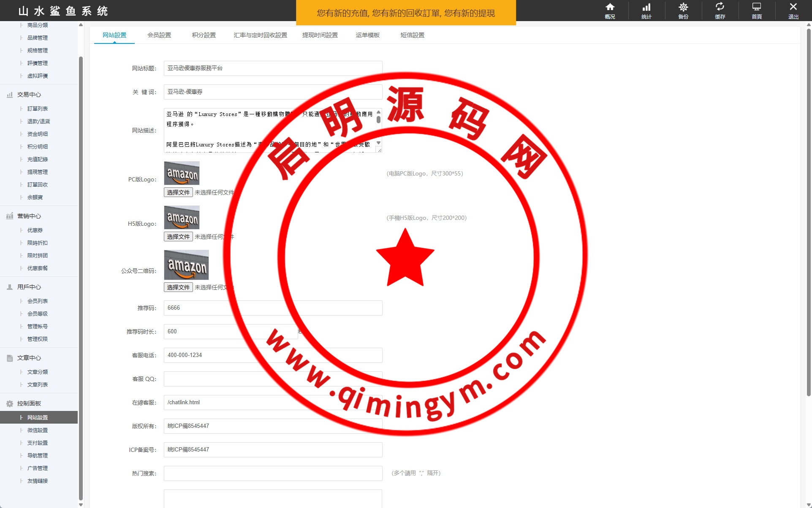This screenshot has width=812, height=508.
Task: Click the 备份 backup gear icon
Action: 683,7
